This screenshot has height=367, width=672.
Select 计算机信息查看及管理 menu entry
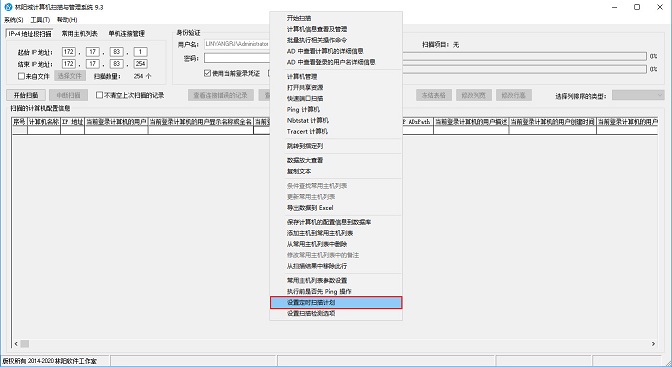pyautogui.click(x=336, y=29)
